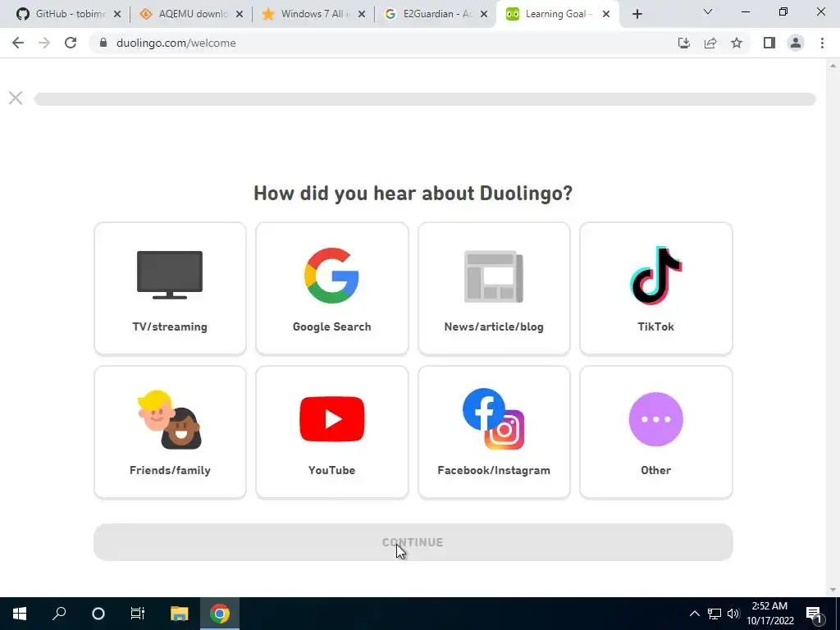Pick the Facebook/Instagram option card
Viewport: 840px width, 630px height.
coord(494,432)
